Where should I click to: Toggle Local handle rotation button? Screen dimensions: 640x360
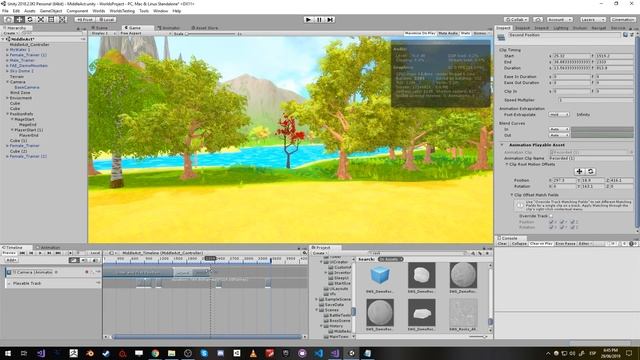click(106, 19)
